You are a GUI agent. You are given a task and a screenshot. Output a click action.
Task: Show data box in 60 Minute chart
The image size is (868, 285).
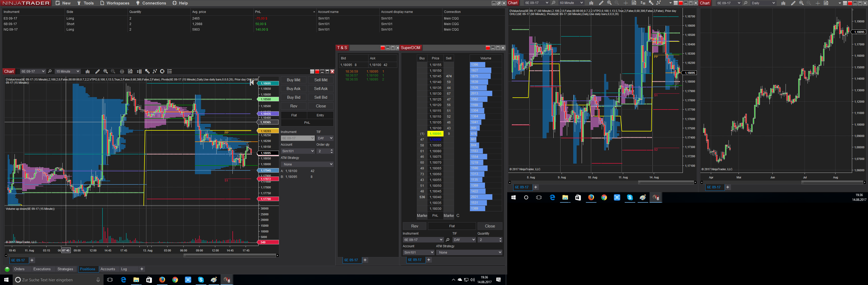click(x=634, y=3)
